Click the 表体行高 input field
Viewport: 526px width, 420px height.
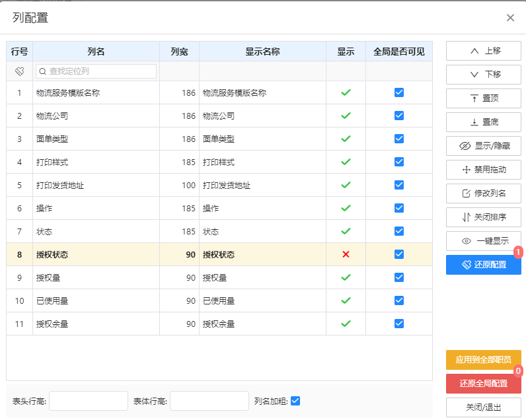pyautogui.click(x=209, y=401)
